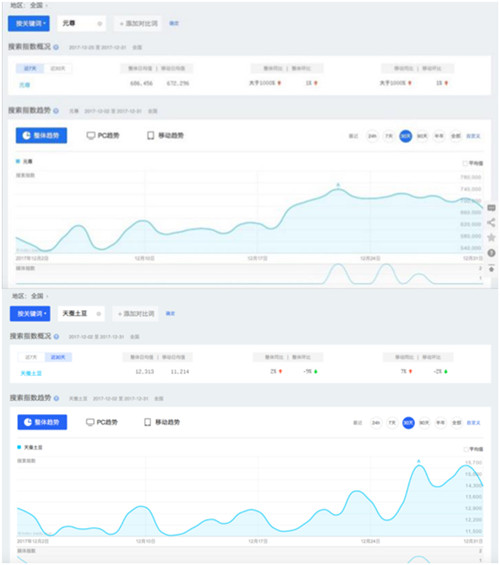Click info icon beside upper 搜索指数概况 heading
This screenshot has height=565, width=500.
(56, 47)
